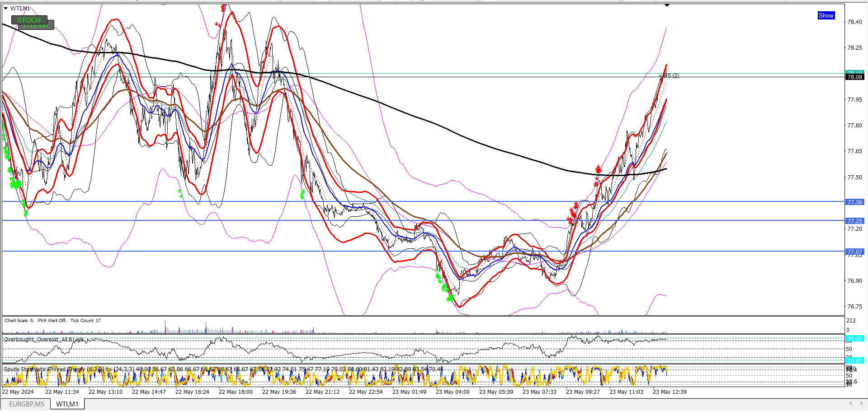The width and height of the screenshot is (868, 411).
Task: Click the 78.08 current price label
Action: coord(854,77)
